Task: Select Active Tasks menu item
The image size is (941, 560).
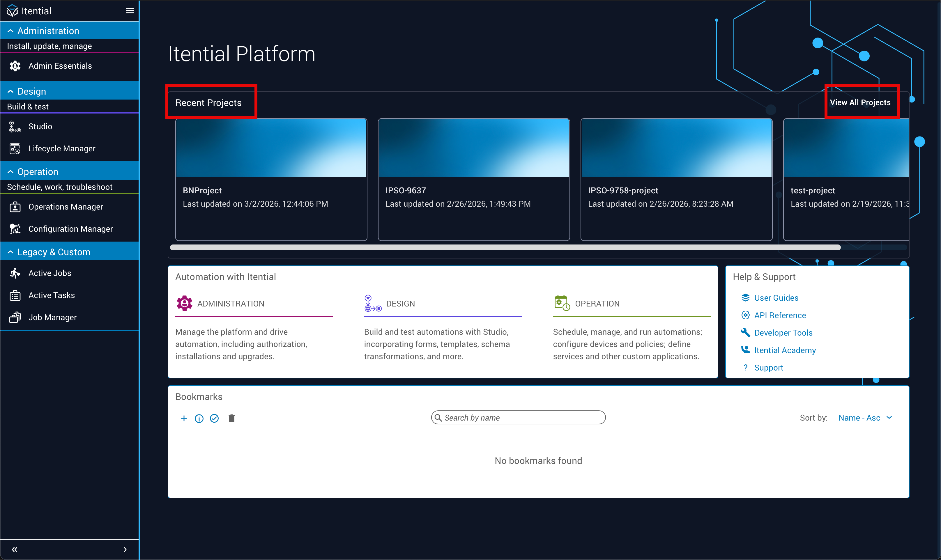Action: tap(52, 295)
